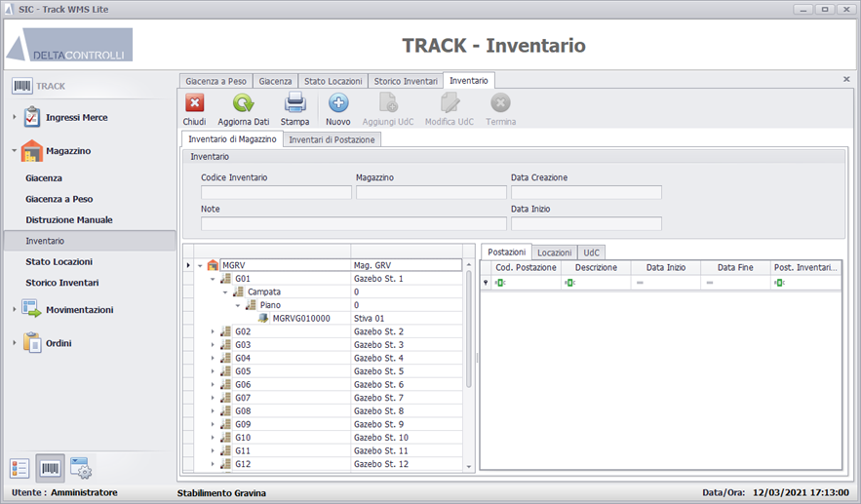Close the tab panel with X
861x504 pixels.
point(846,79)
